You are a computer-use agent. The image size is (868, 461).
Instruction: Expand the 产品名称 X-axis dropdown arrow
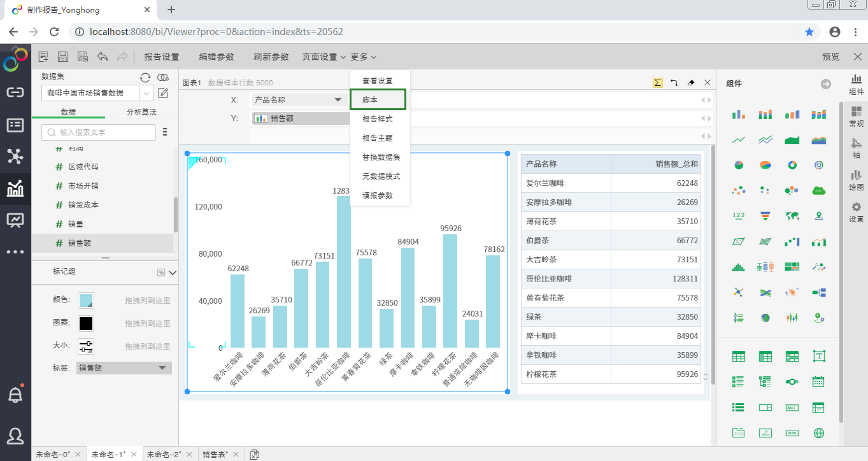pyautogui.click(x=338, y=100)
